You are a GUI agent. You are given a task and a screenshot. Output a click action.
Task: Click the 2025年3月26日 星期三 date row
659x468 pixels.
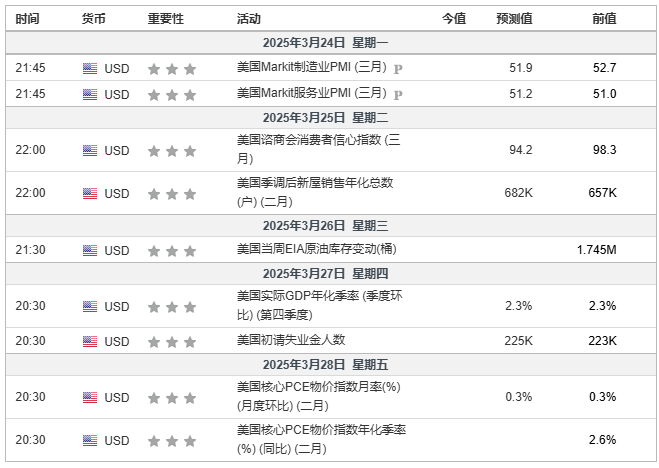pyautogui.click(x=331, y=226)
